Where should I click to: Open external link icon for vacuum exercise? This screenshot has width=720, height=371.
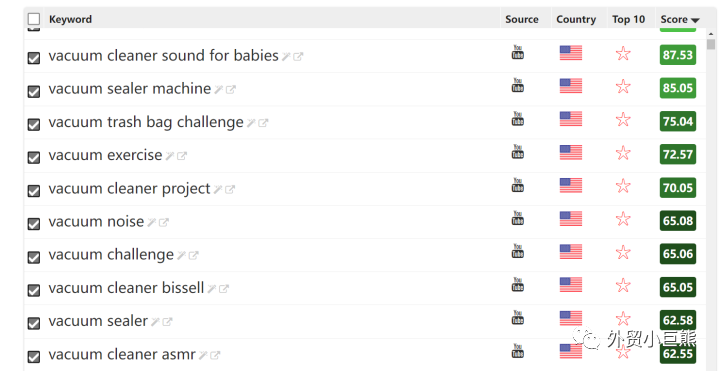click(x=182, y=156)
